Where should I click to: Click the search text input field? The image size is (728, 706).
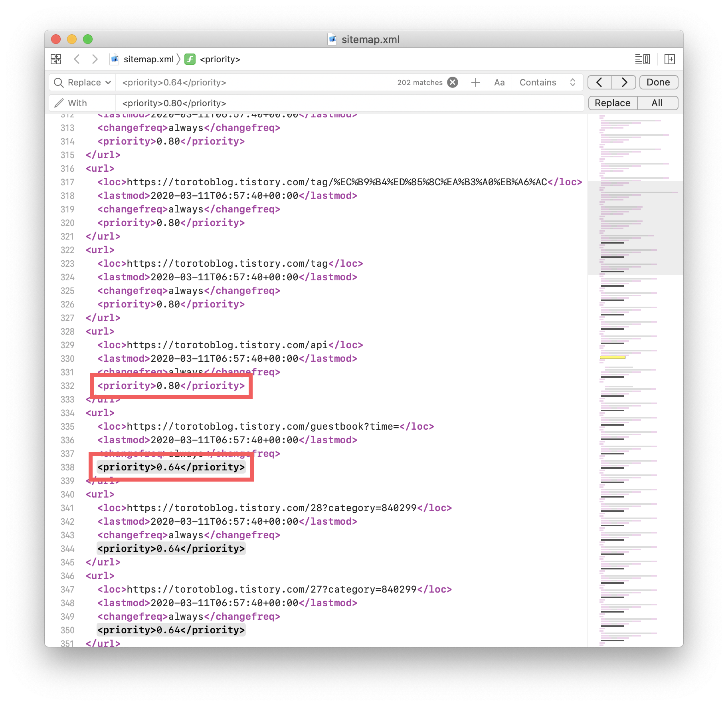click(x=255, y=82)
